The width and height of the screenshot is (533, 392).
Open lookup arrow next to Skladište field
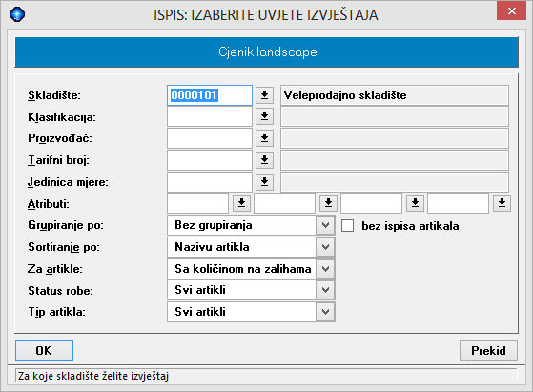pos(264,95)
